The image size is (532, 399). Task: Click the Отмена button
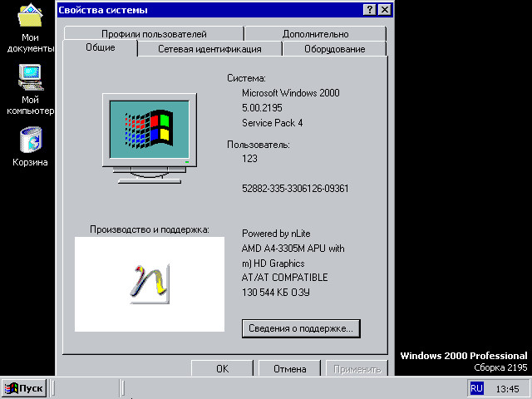coord(290,368)
